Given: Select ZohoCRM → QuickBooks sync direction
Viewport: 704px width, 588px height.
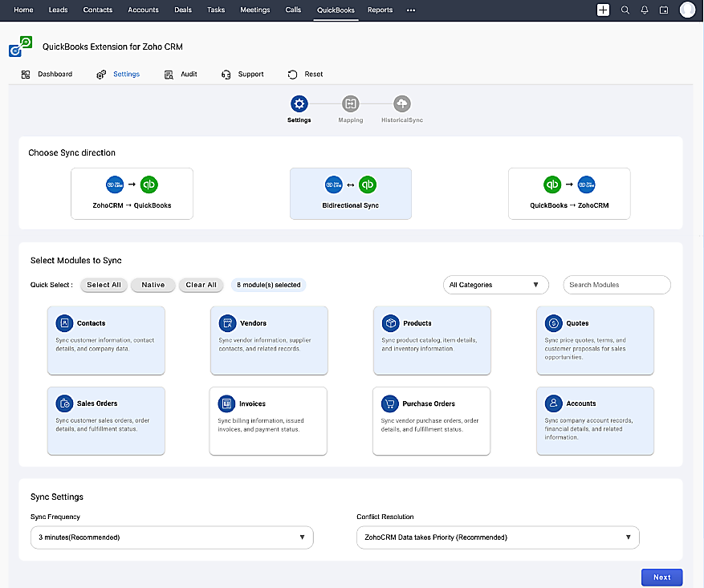Looking at the screenshot, I should [132, 194].
